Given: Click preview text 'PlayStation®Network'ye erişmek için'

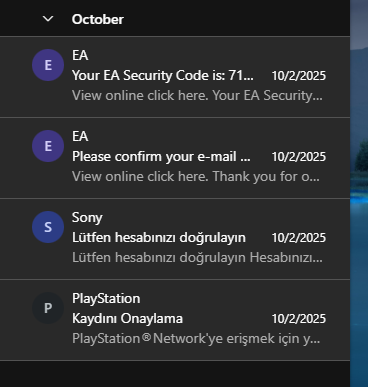Looking at the screenshot, I should pos(187,339).
